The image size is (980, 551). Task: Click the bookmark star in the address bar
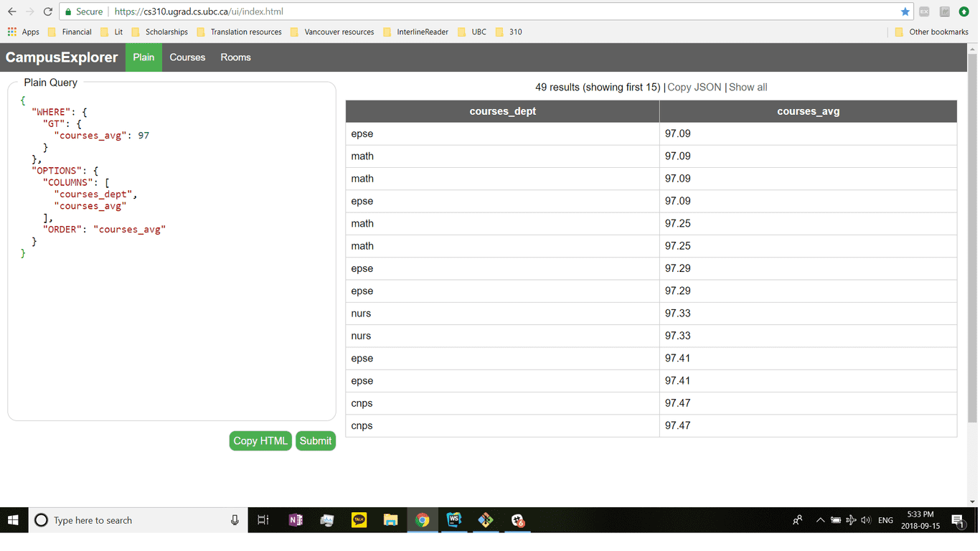(x=905, y=11)
